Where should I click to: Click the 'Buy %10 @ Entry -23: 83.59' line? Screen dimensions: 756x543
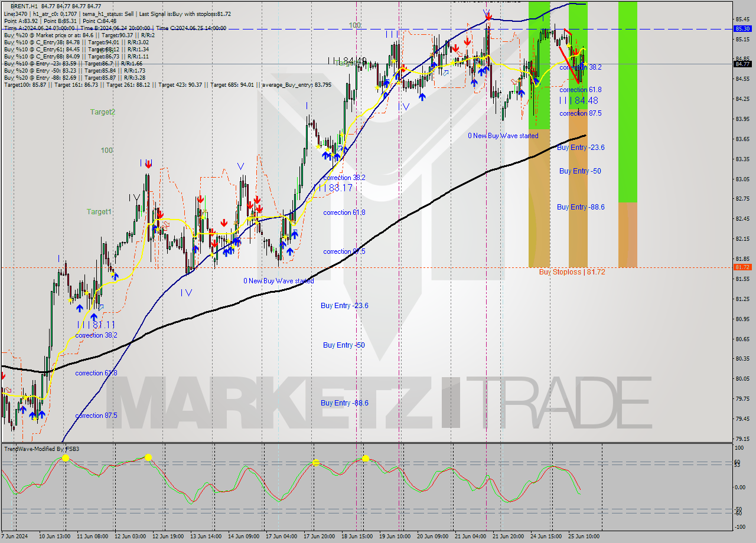tap(73, 64)
